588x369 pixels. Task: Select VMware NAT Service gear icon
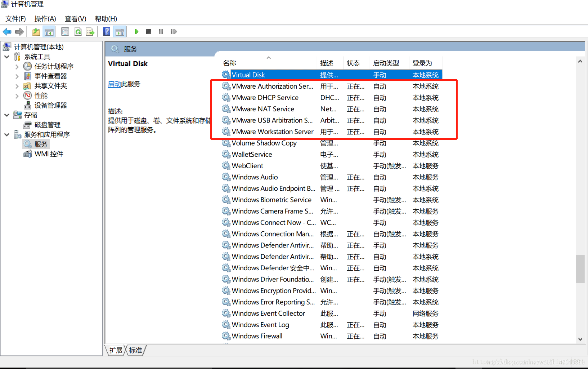coord(226,109)
